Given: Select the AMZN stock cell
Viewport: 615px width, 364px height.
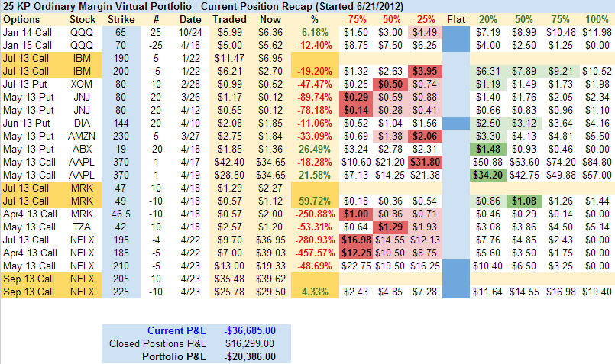Looking at the screenshot, I should pyautogui.click(x=79, y=135).
